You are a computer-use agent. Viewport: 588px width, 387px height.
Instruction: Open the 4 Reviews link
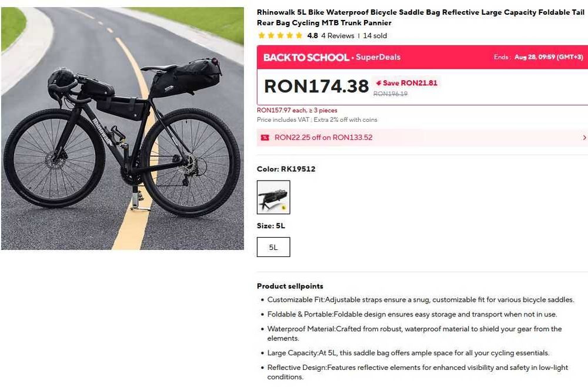tap(338, 36)
